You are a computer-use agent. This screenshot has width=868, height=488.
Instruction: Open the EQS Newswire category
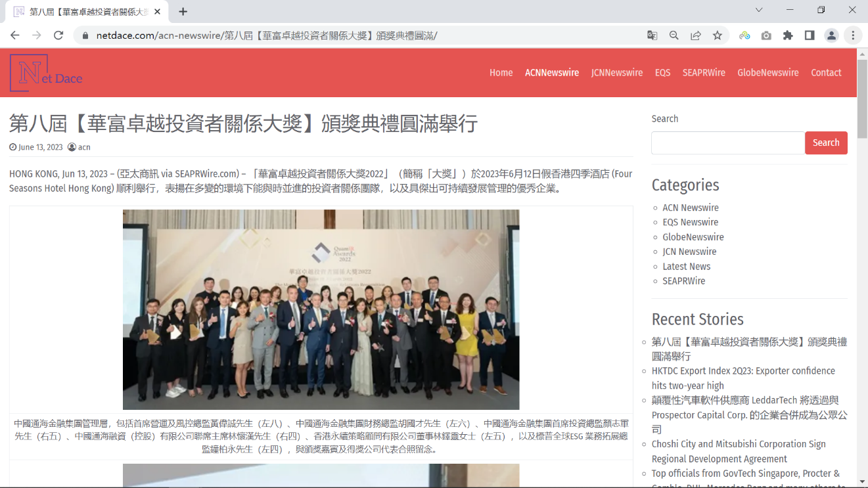[x=691, y=222]
